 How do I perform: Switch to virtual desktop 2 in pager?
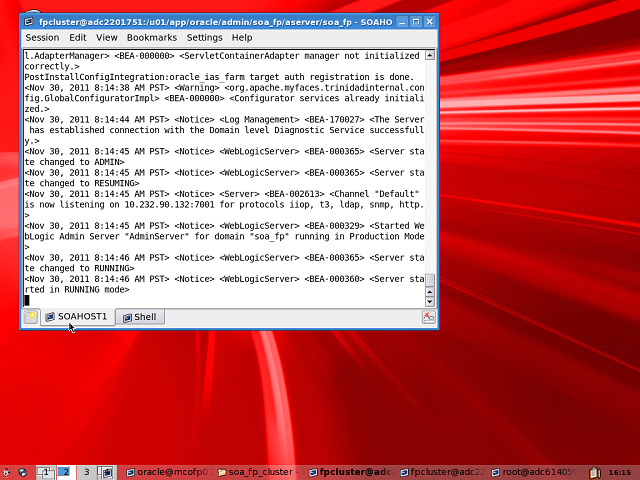coord(64,471)
